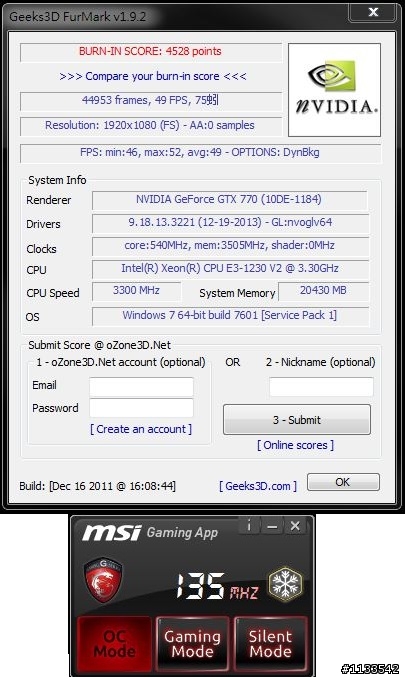Click the 20430 MB system memory value
Image resolution: width=405 pixels, height=677 pixels.
[323, 290]
